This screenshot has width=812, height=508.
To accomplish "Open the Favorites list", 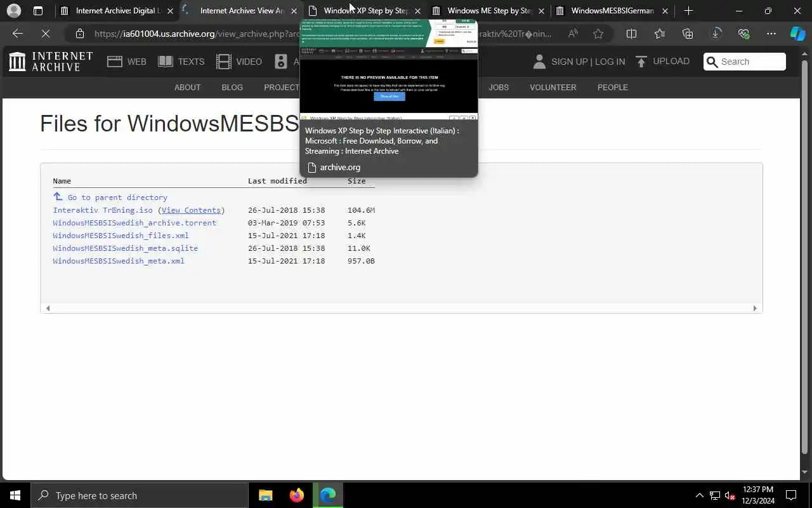I will coord(660,34).
